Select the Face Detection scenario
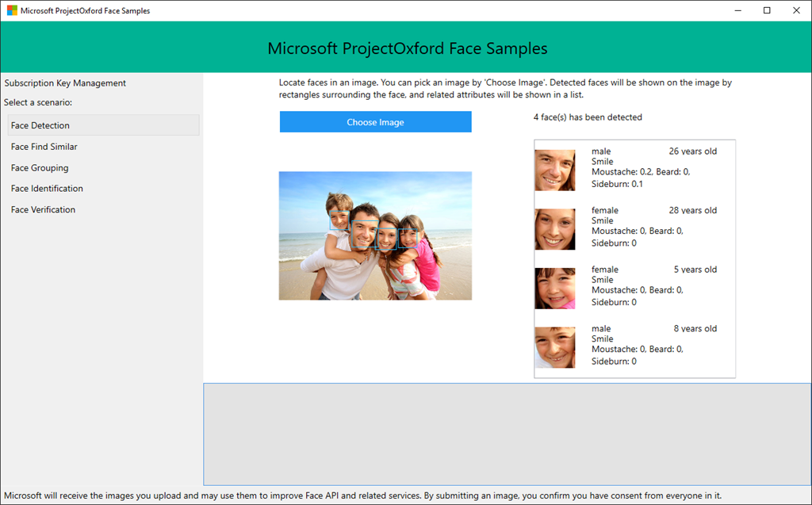 (104, 125)
